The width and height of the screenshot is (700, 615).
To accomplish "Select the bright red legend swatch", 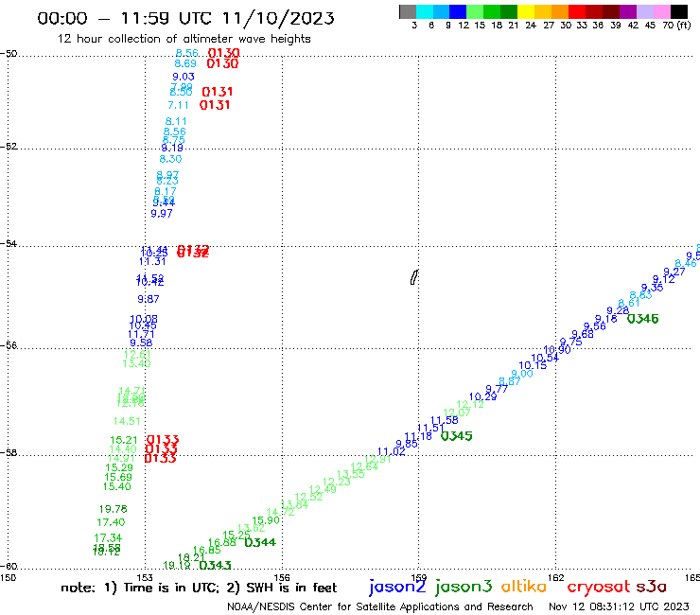I will tap(577, 11).
